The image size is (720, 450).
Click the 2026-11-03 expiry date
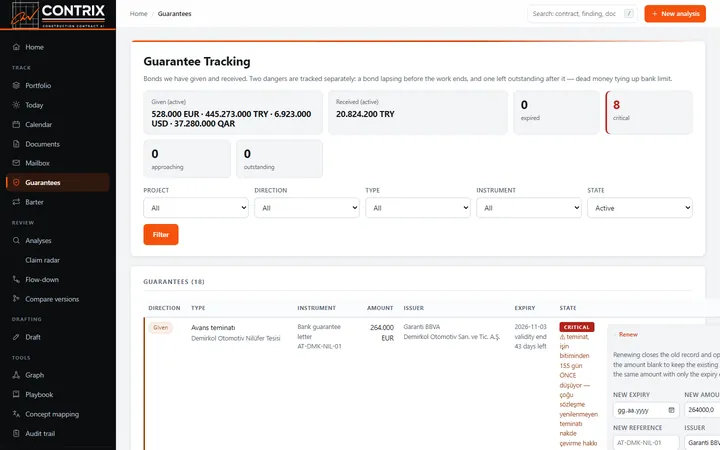click(530, 327)
